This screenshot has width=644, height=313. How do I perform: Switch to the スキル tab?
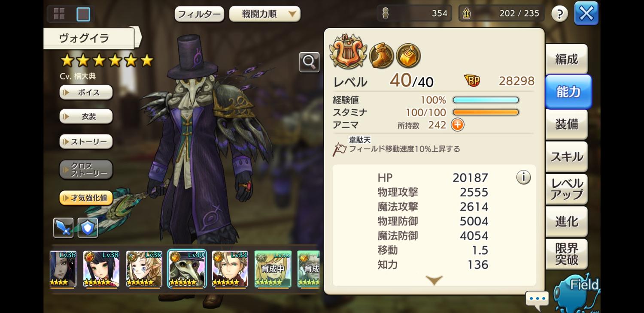click(567, 156)
